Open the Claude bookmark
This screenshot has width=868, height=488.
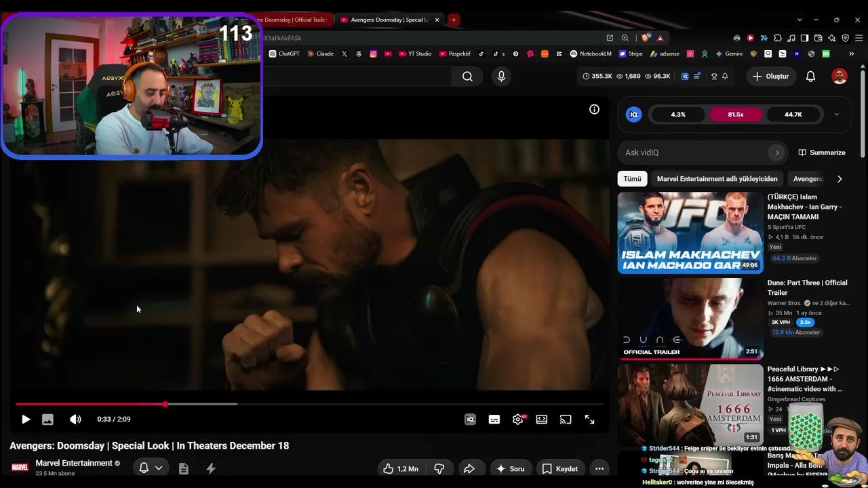tap(320, 54)
